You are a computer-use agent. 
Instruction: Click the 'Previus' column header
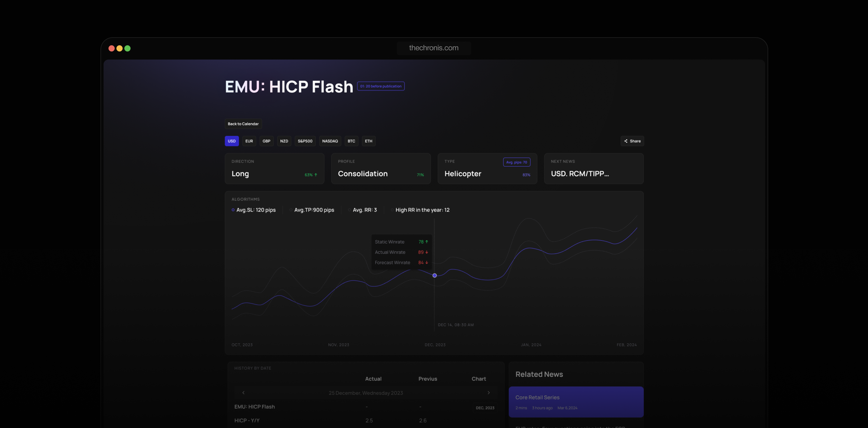427,379
